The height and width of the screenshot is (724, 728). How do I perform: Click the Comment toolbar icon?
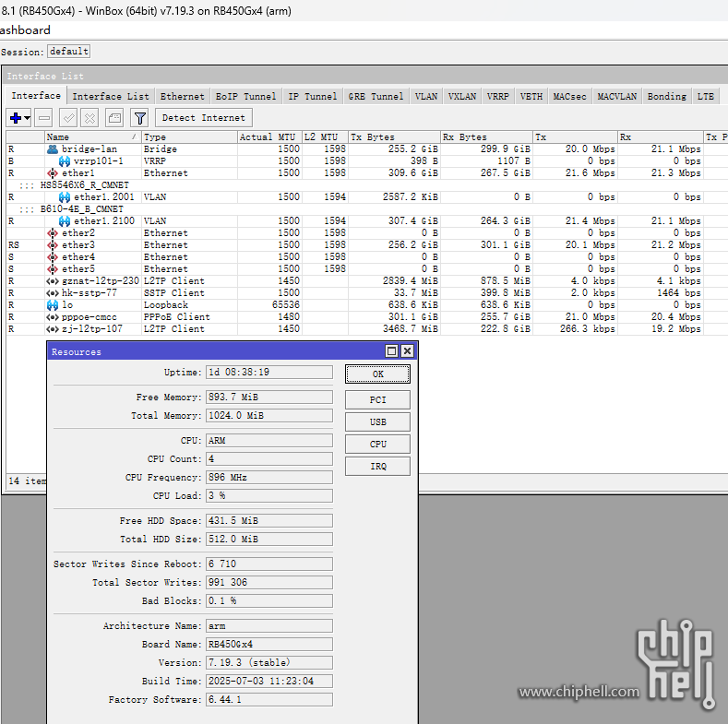(x=114, y=118)
